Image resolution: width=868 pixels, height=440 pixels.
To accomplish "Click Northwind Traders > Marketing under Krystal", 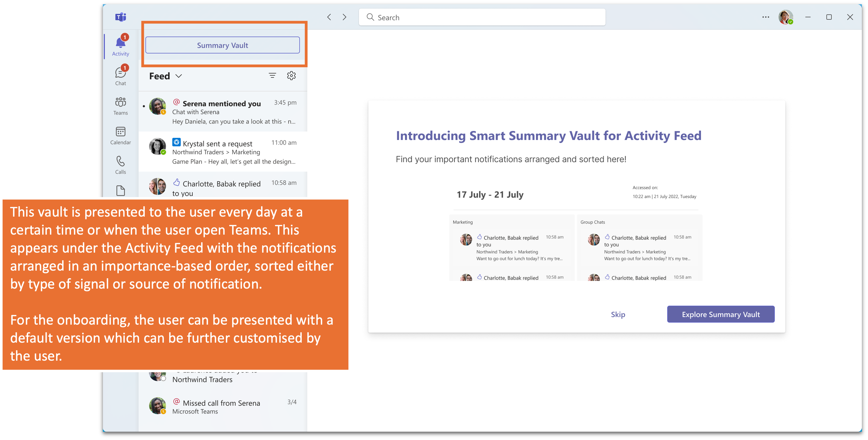I will point(216,152).
